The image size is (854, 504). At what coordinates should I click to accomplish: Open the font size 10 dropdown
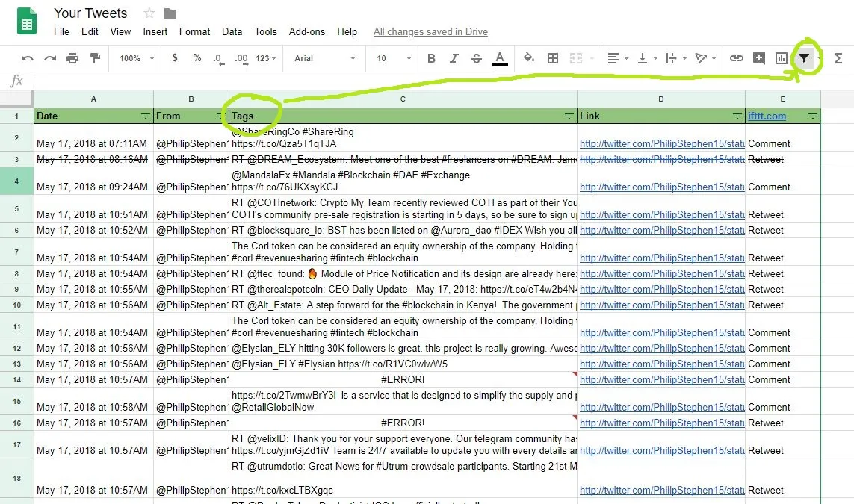393,58
